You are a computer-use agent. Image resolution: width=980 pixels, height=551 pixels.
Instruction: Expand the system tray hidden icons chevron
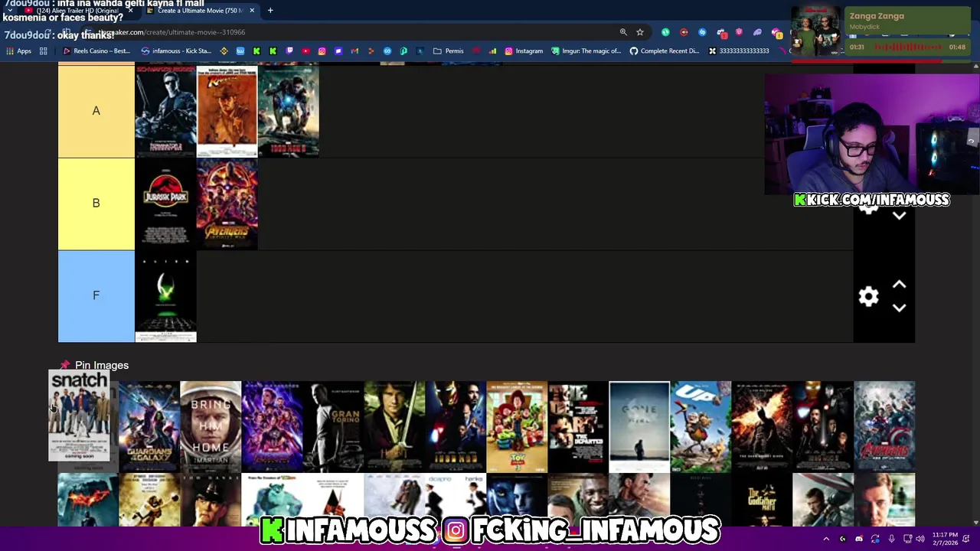tap(826, 539)
